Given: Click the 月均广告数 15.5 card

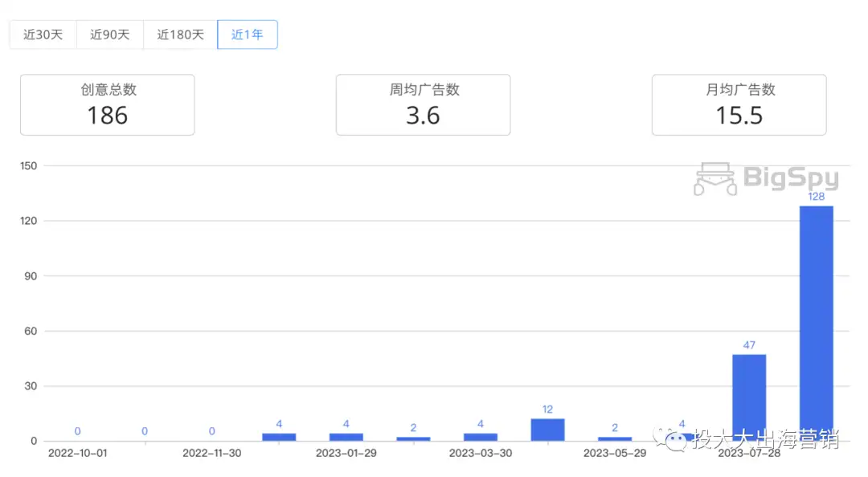Looking at the screenshot, I should coord(739,104).
